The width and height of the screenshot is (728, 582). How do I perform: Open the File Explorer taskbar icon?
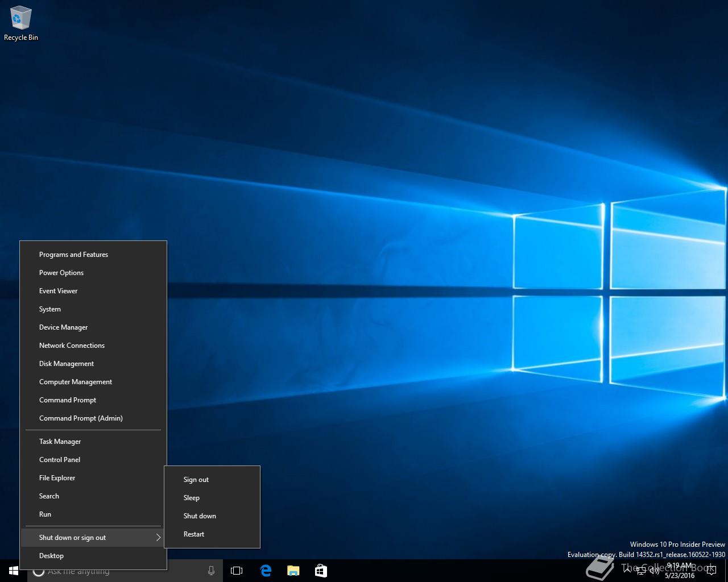coord(293,571)
